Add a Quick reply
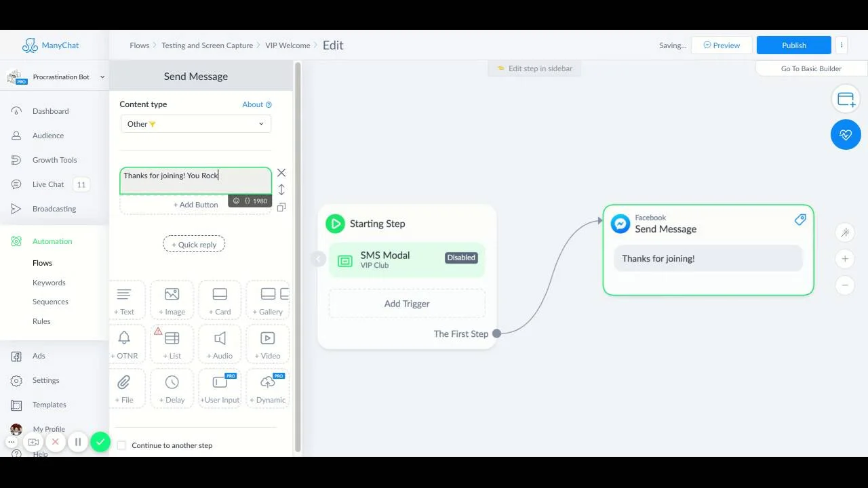Viewport: 868px width, 488px height. (x=194, y=245)
